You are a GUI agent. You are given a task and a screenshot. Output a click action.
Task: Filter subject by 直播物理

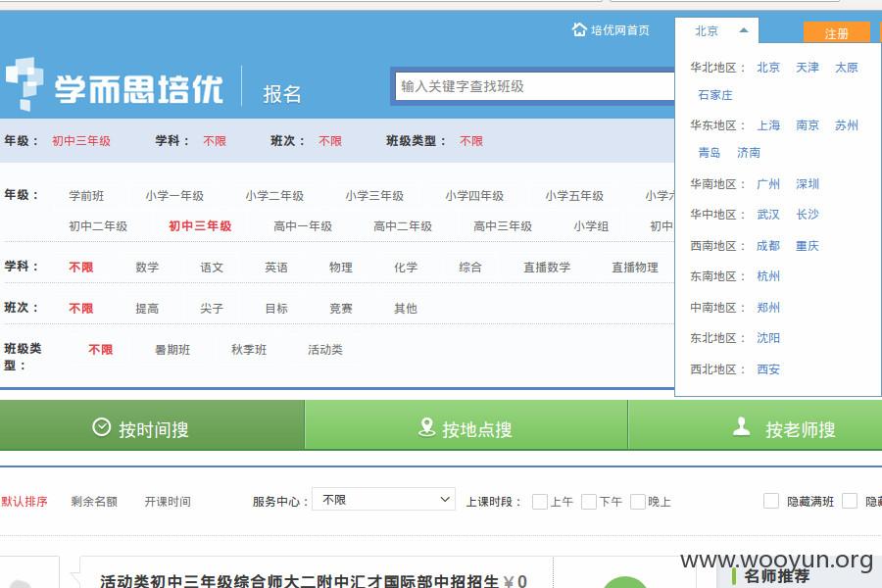[x=635, y=268]
